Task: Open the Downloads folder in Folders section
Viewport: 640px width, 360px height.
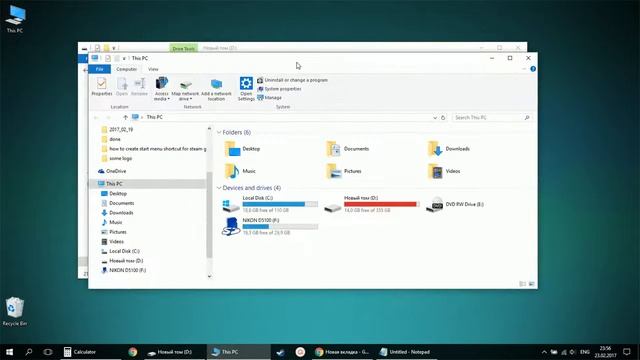Action: 449,149
